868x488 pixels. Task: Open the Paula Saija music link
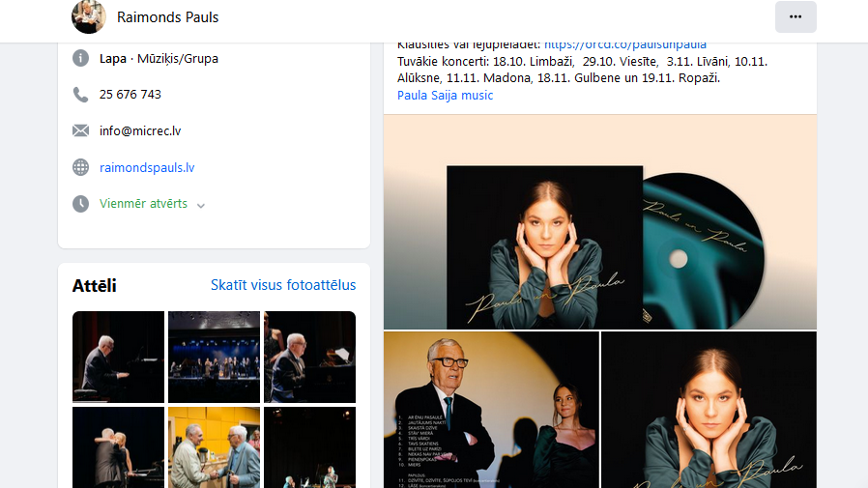pyautogui.click(x=445, y=95)
